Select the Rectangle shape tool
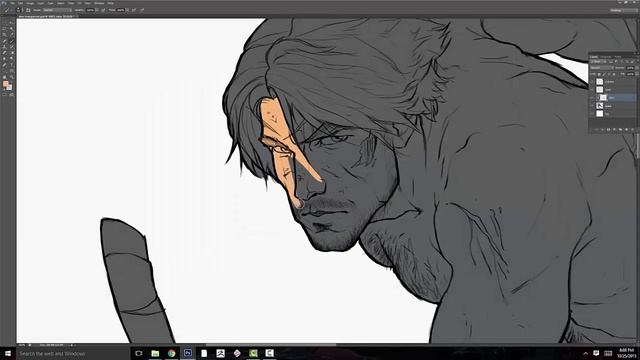Viewport: 640px width, 360px height. 11,71
